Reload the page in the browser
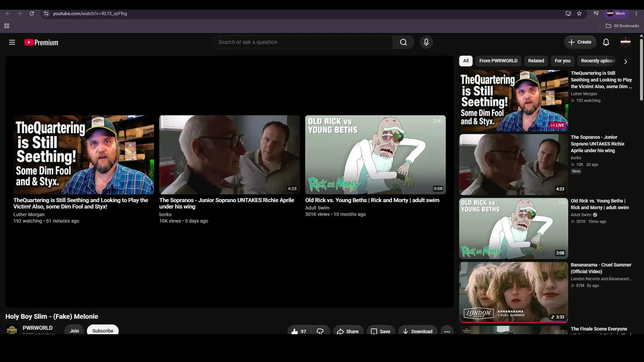 (32, 14)
